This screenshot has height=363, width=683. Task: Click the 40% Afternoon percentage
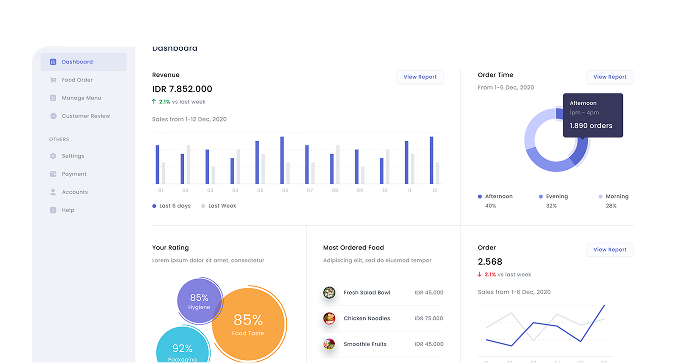490,206
